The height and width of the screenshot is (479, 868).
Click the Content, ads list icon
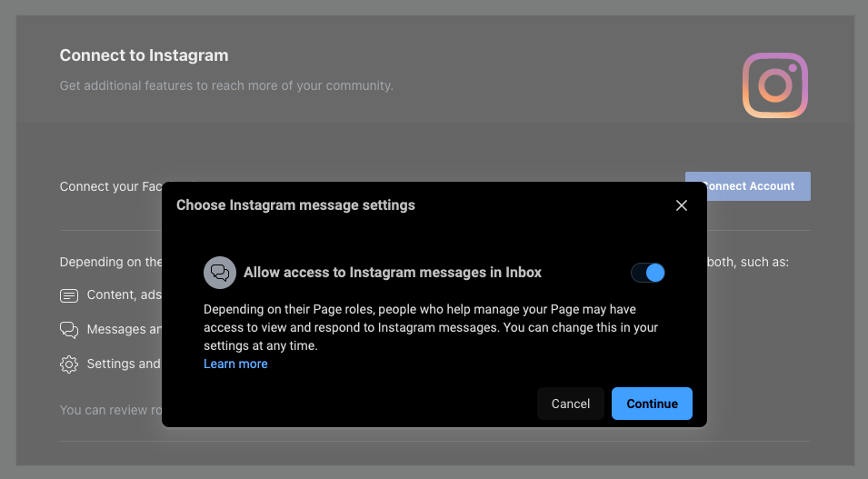pos(69,295)
